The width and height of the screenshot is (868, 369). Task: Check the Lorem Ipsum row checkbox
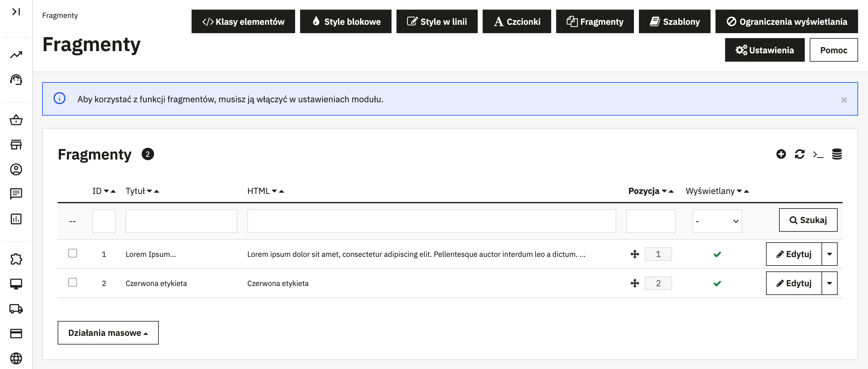click(73, 253)
